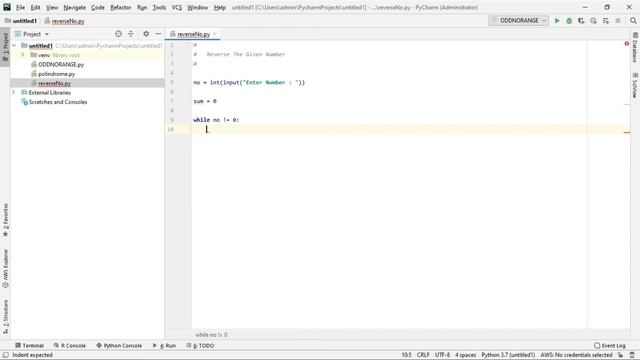Viewport: 640px width, 360px height.
Task: Click the memory/trash icon at status bar end
Action: 632,355
